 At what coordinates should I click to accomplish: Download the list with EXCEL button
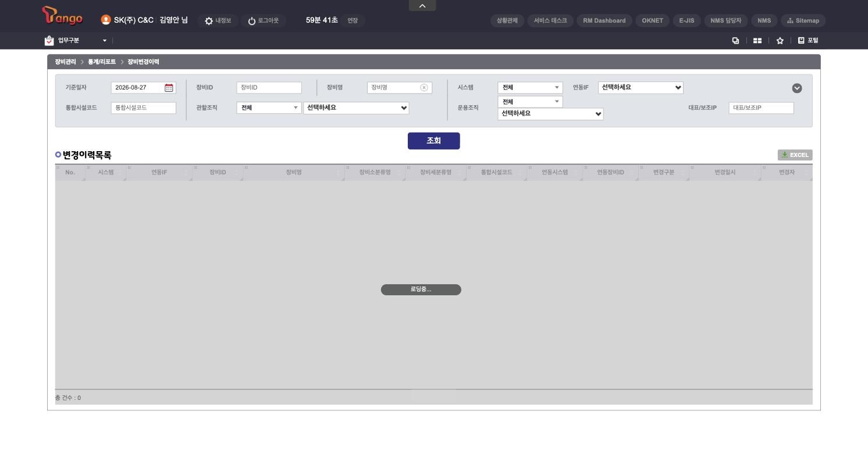point(795,155)
